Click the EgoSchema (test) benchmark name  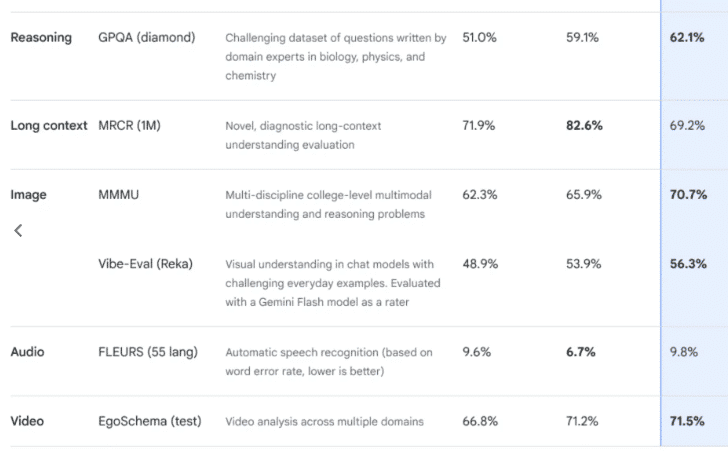click(x=150, y=421)
